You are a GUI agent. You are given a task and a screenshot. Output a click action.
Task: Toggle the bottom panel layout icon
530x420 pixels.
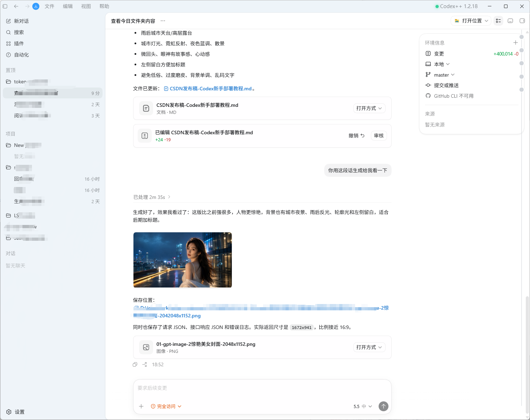point(511,21)
